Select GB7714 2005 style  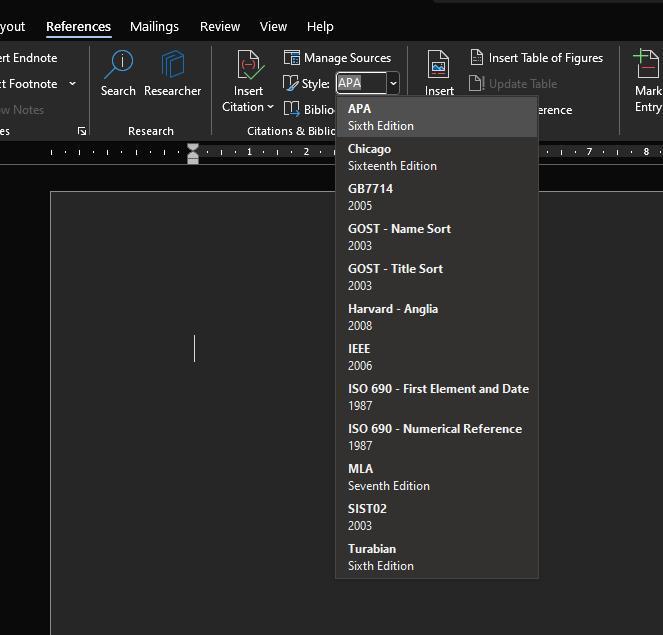[x=437, y=197]
